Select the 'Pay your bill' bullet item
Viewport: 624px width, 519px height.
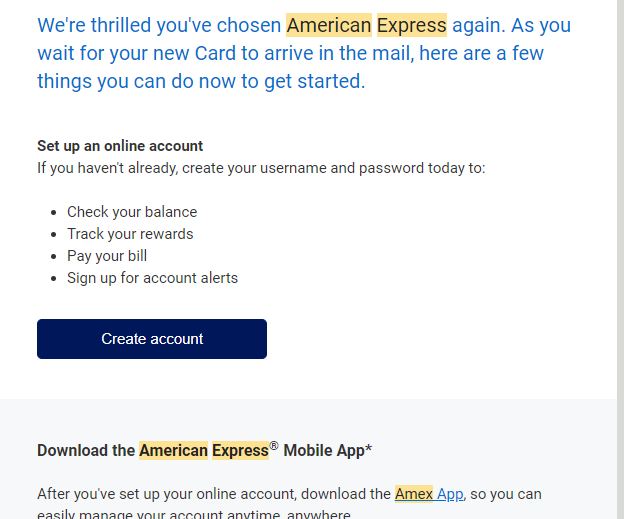(107, 256)
